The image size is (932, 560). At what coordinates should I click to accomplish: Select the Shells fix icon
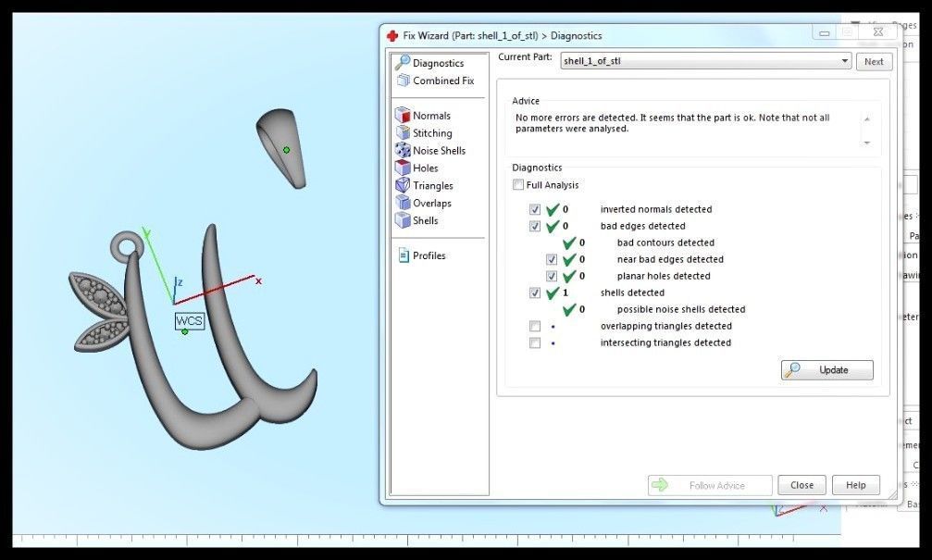[x=403, y=220]
